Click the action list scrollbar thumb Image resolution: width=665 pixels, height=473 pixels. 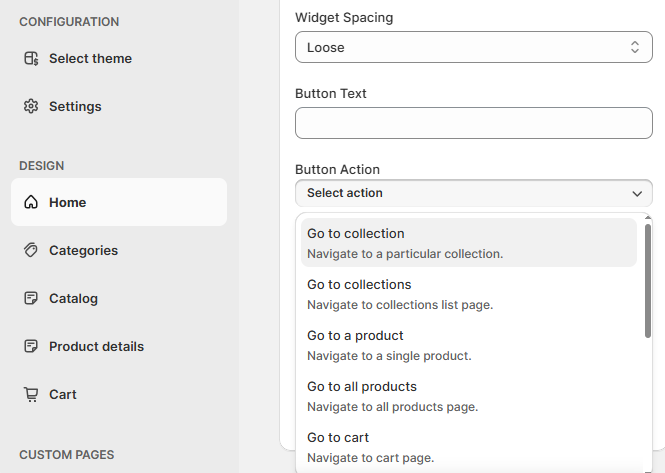(648, 281)
